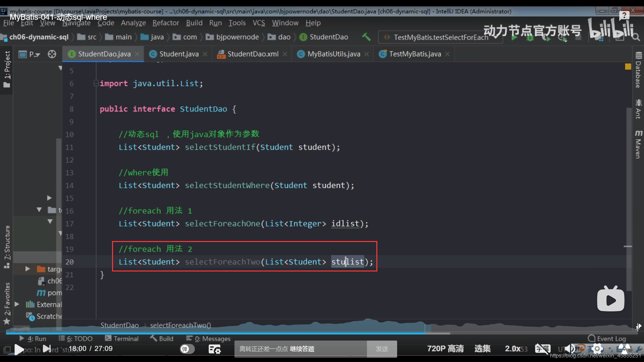The height and width of the screenshot is (362, 644).
Task: Open the 4: Run tool window
Action: pos(33,339)
